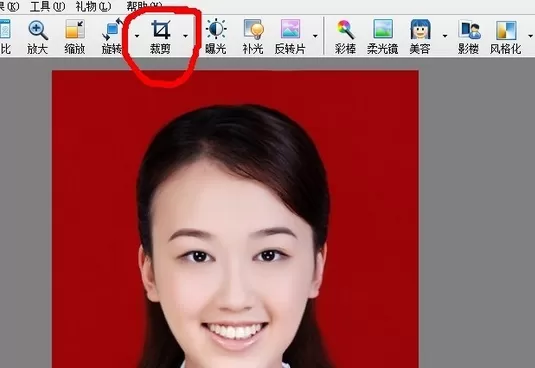Screen dimensions: 535x368
Task: Open the 缩放 resize tool
Action: pyautogui.click(x=75, y=37)
